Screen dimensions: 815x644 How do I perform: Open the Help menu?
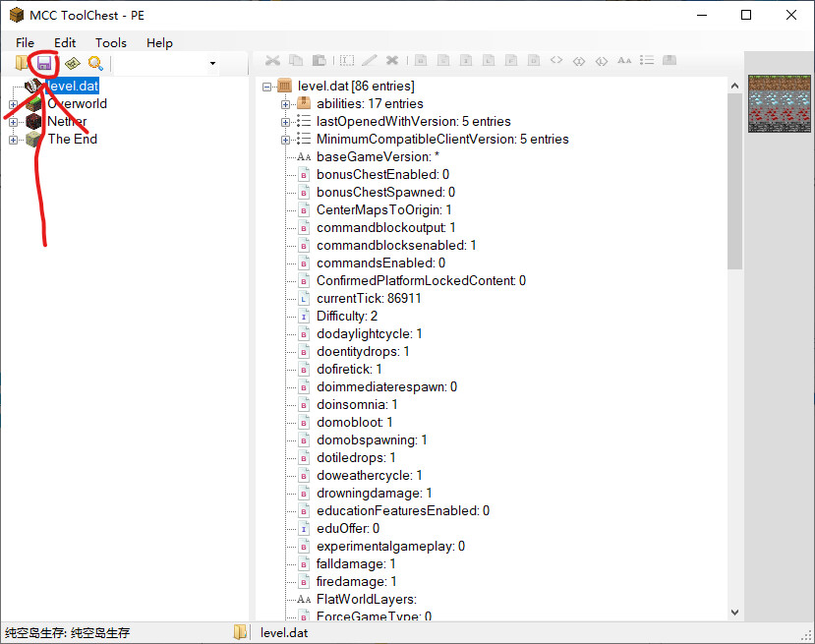coord(159,42)
